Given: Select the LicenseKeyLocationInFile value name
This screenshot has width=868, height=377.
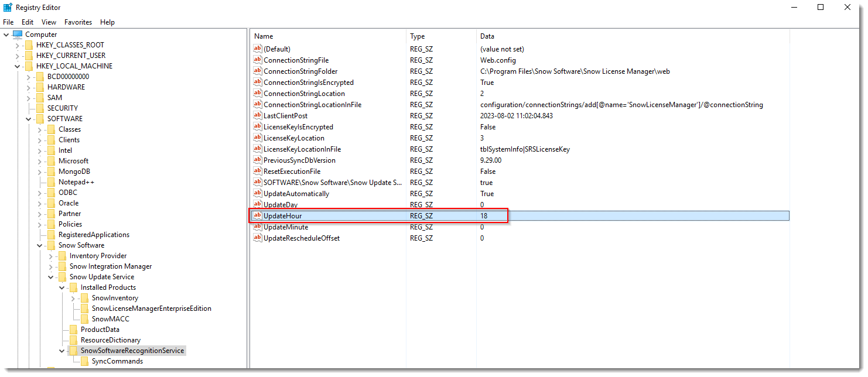Looking at the screenshot, I should [x=302, y=149].
